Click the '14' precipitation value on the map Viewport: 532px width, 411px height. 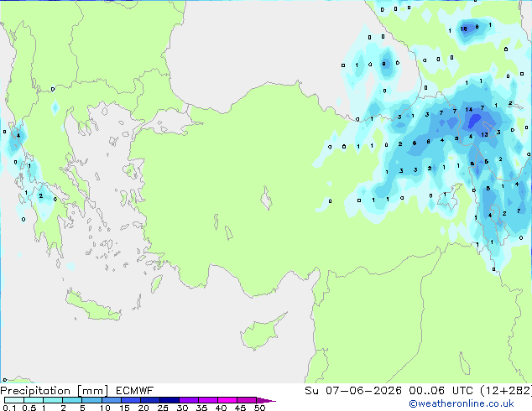coord(469,109)
